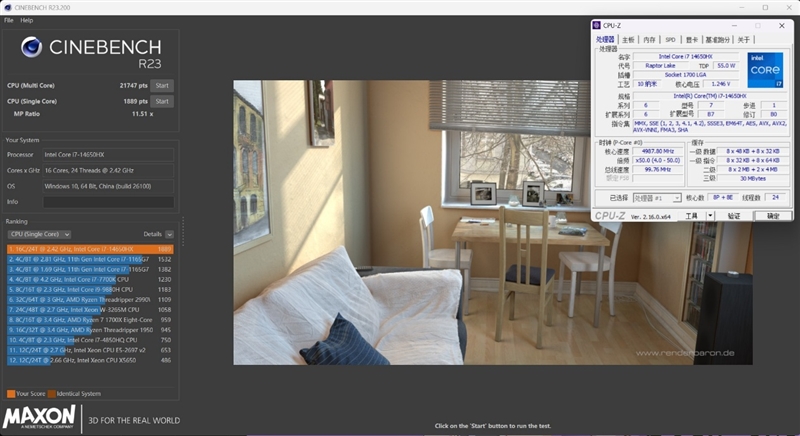This screenshot has height=436, width=800.
Task: Click the 验证 button in CPU-Z
Action: [734, 216]
